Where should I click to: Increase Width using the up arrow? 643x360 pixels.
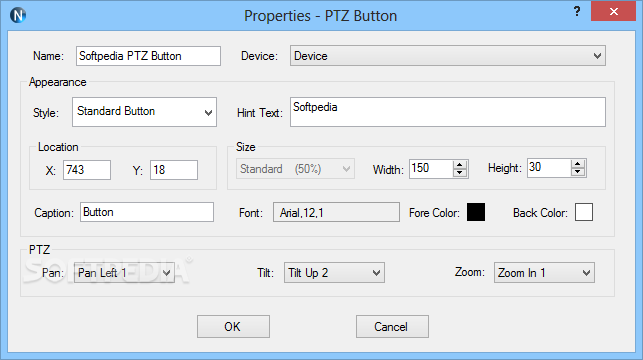(460, 164)
